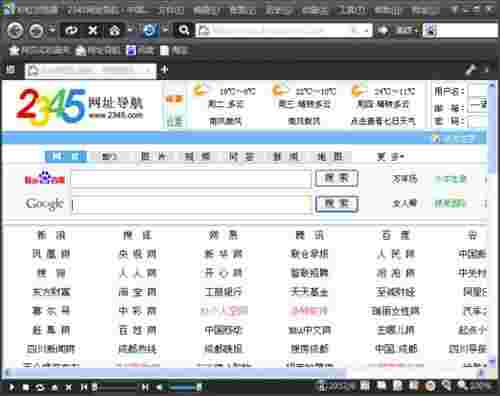
Task: Open the 搜狐 link
Action: 137,236
